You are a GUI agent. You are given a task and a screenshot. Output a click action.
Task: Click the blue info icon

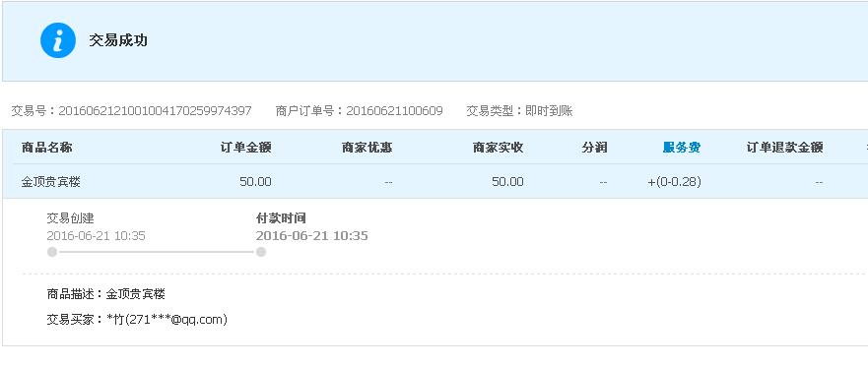(57, 40)
